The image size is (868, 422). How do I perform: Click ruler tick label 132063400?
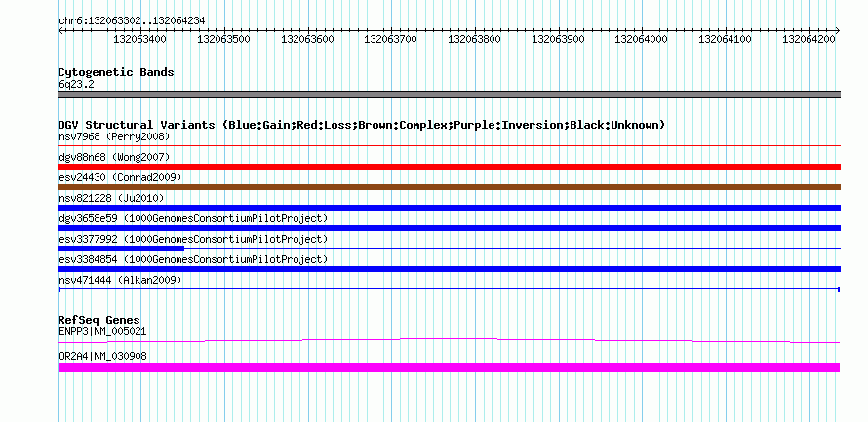[139, 39]
